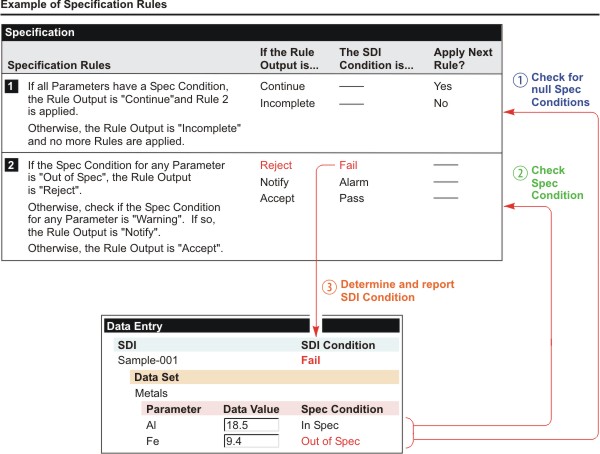Click 'Parameter' column header
This screenshot has width=600, height=454.
(x=173, y=409)
